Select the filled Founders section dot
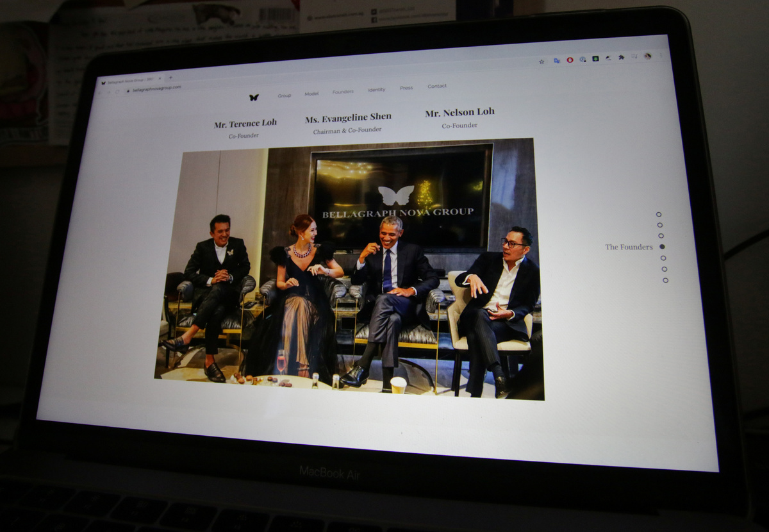 tap(662, 247)
